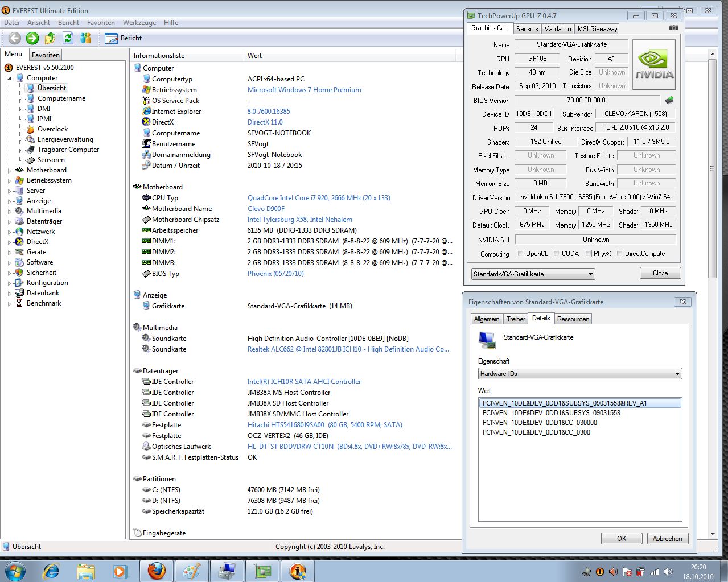Select the SUBSYS_09031558&REV_A1 hardware ID row
The image size is (728, 582).
579,403
